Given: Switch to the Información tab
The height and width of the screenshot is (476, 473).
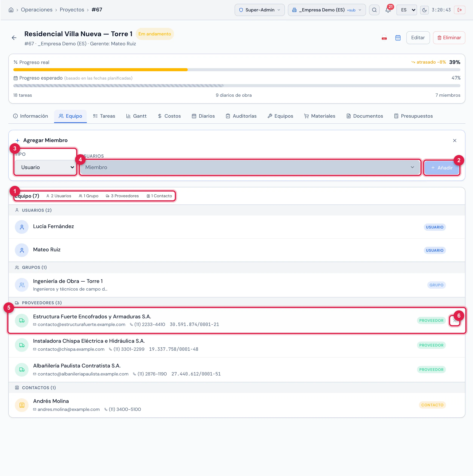Looking at the screenshot, I should click(31, 116).
